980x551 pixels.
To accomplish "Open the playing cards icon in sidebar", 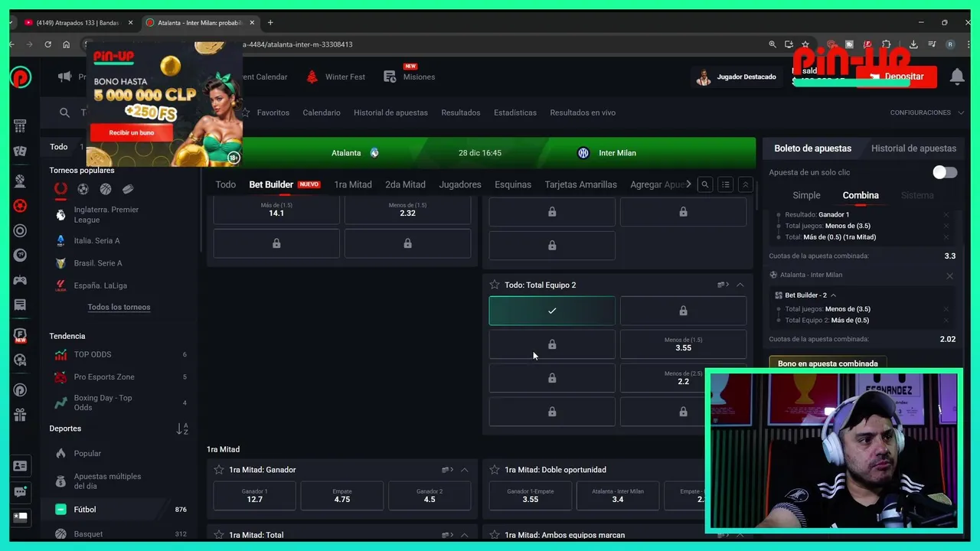I will pyautogui.click(x=21, y=152).
